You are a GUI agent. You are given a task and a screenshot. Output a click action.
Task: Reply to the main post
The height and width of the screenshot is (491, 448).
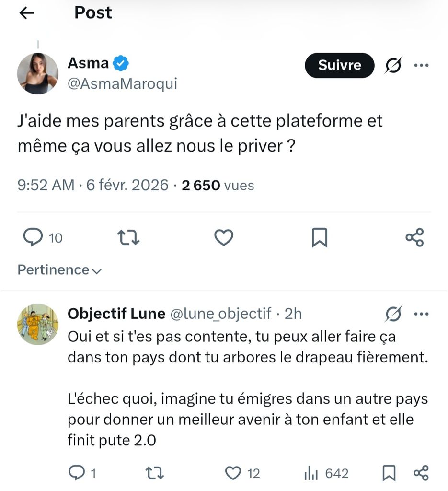pyautogui.click(x=33, y=237)
